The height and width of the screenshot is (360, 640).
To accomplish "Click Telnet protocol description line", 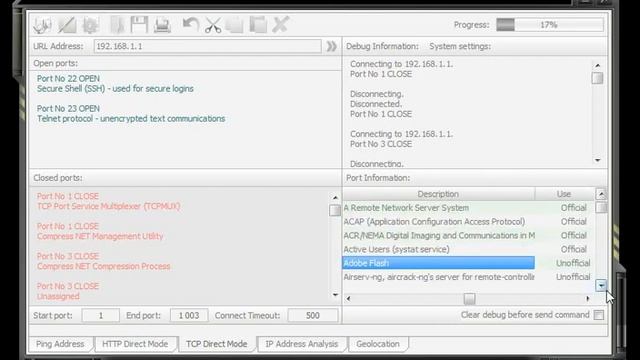I will coord(131,119).
